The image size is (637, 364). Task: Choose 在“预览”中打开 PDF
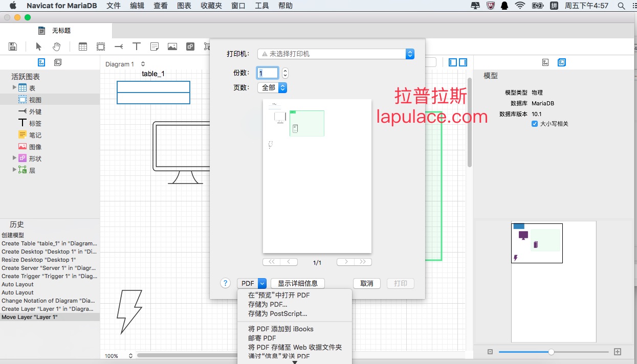[279, 295]
